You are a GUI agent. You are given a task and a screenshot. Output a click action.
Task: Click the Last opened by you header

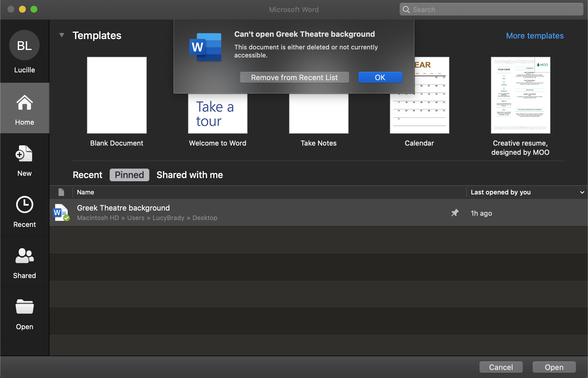click(501, 192)
